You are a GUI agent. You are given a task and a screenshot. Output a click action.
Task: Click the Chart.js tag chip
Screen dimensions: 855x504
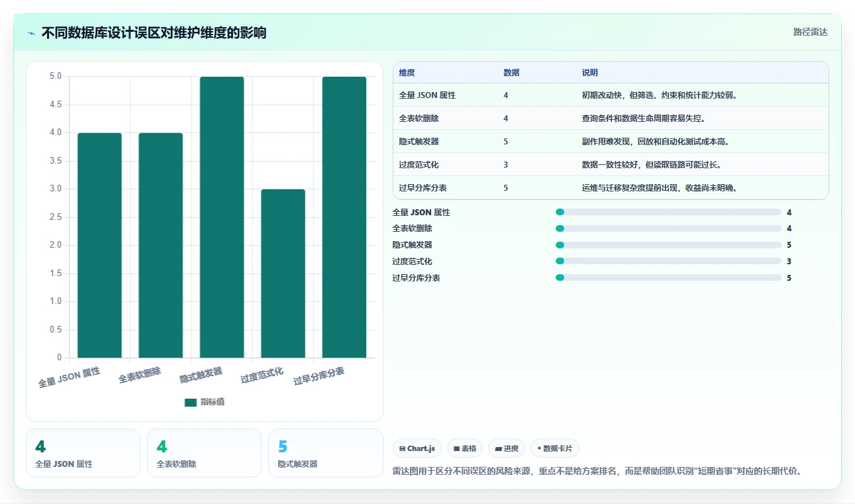click(x=417, y=448)
